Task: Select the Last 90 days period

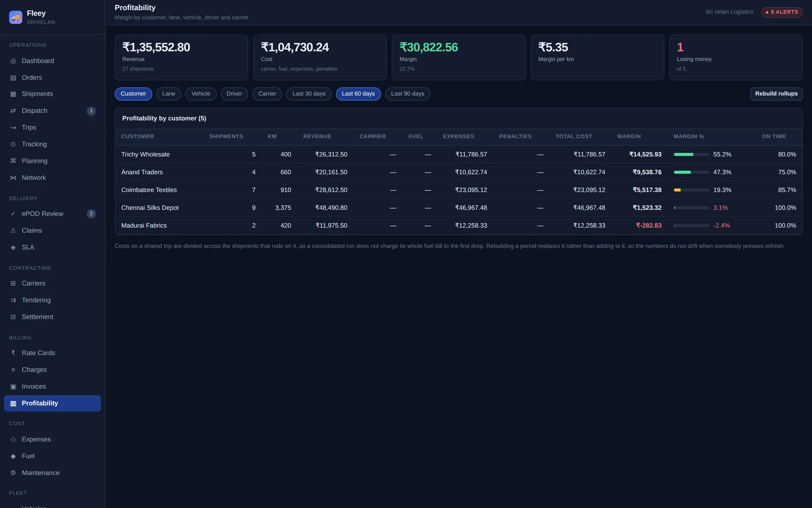Action: [408, 94]
